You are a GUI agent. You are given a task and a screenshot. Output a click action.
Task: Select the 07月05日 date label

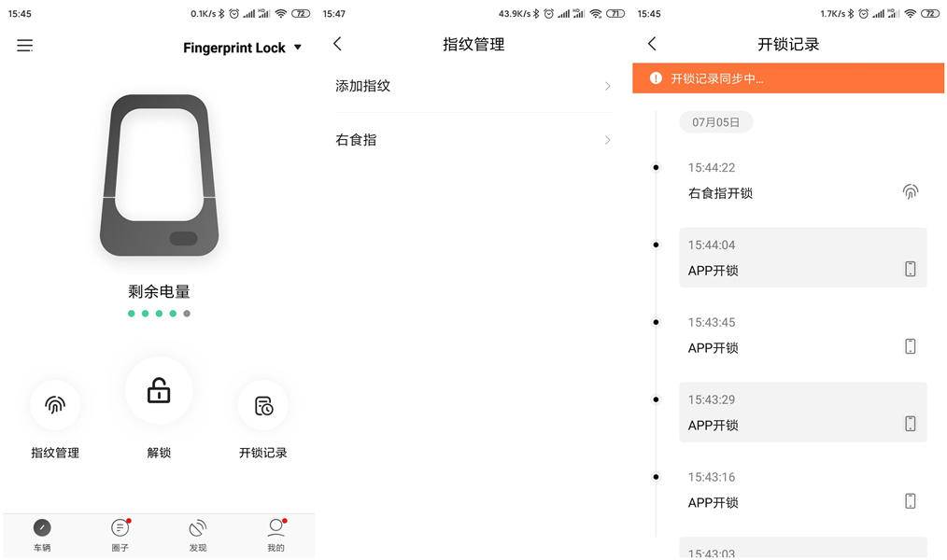pos(715,121)
